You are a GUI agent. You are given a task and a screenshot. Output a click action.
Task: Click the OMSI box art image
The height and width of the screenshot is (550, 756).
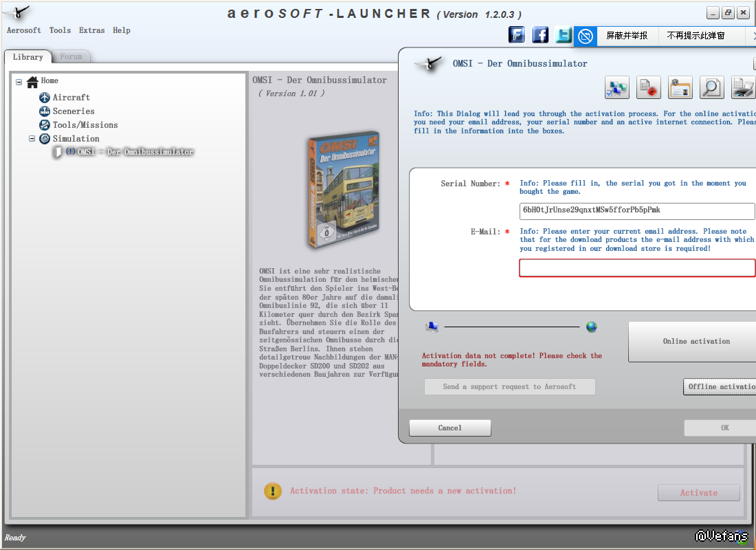343,189
